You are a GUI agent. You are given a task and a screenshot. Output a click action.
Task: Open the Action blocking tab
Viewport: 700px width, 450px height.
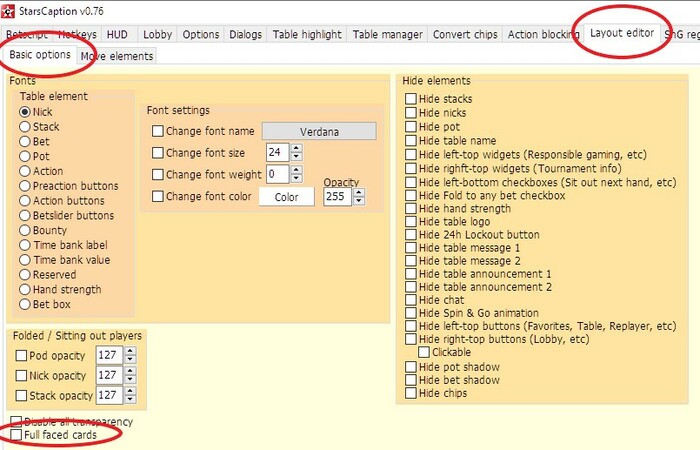(x=543, y=34)
